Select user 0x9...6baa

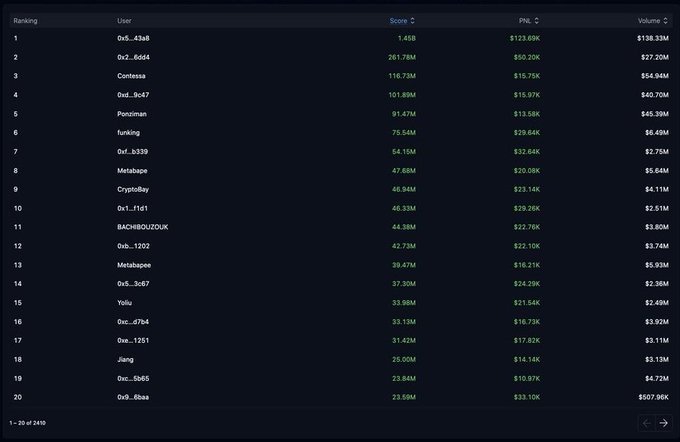point(133,397)
